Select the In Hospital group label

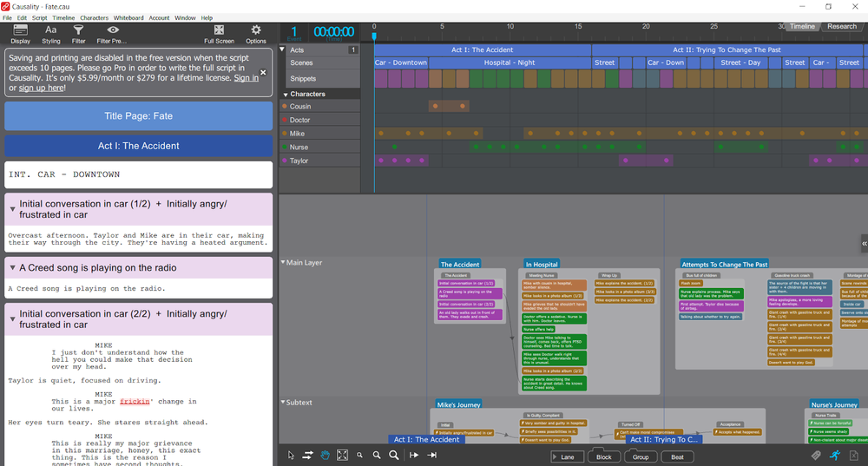coord(542,265)
